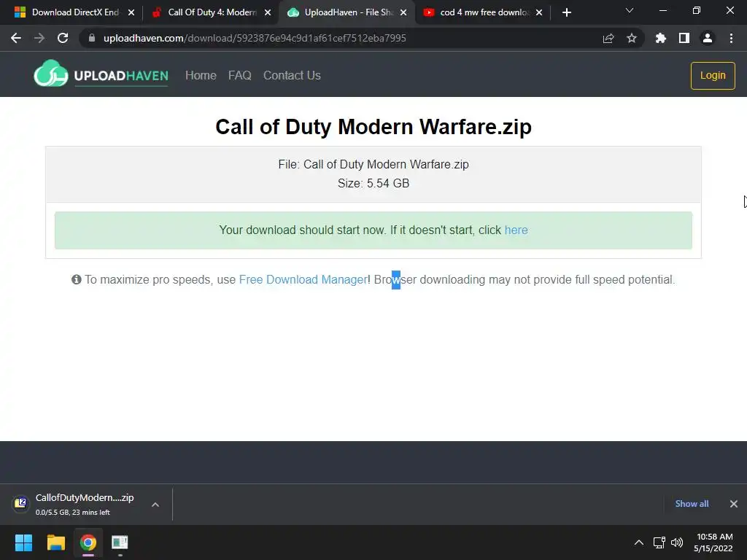Click the browser forward arrow
Screen dimensions: 747x560
pyautogui.click(x=39, y=38)
